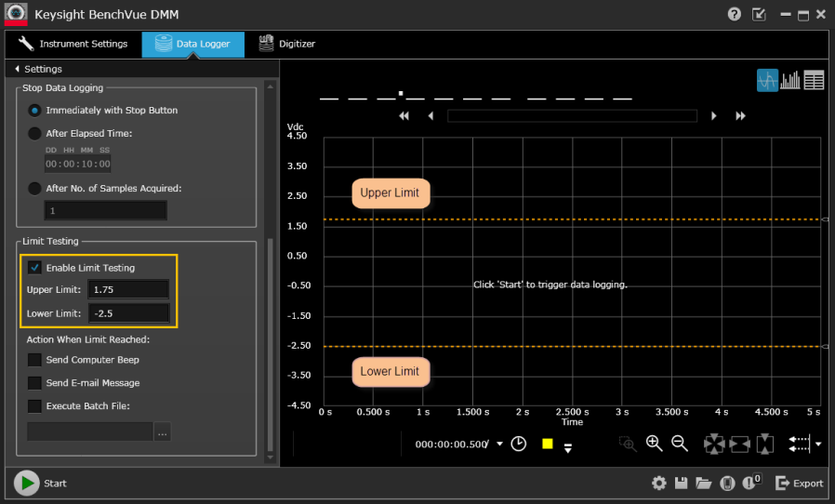The height and width of the screenshot is (504, 835).
Task: Jump to beginning with double left arrows
Action: [404, 115]
